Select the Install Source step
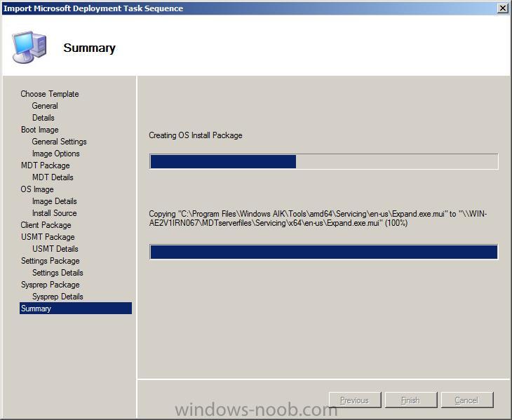The height and width of the screenshot is (420, 512). [54, 213]
